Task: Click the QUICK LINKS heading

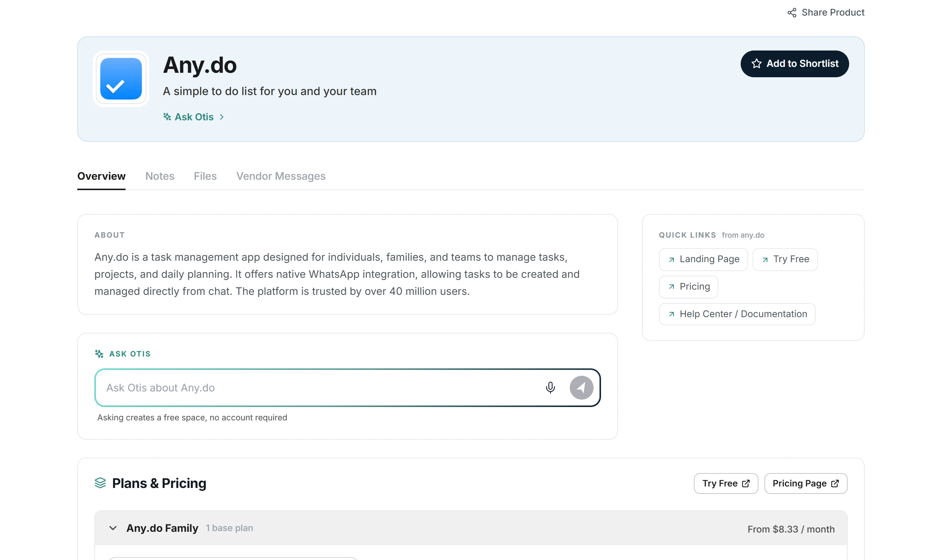Action: pyautogui.click(x=687, y=235)
